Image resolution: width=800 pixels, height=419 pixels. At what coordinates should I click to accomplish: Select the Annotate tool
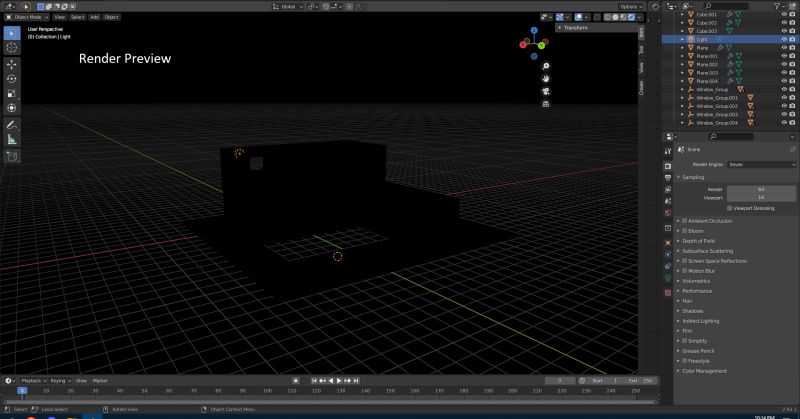pos(12,125)
